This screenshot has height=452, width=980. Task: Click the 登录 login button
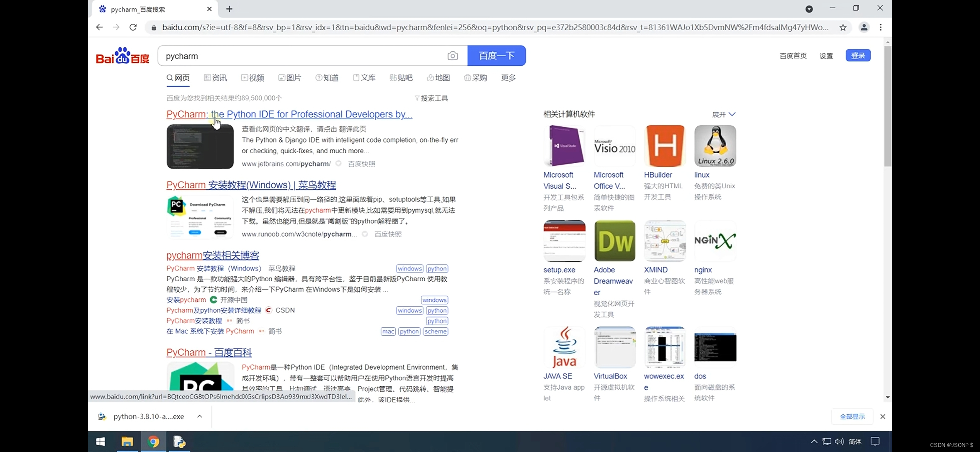tap(858, 55)
